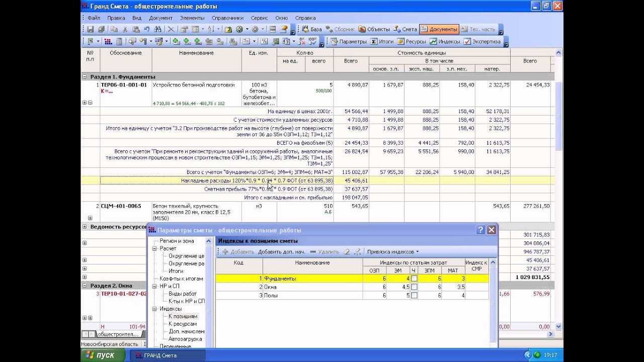Open the Привязка индексов dropdown
644x362 pixels.
pos(393,251)
